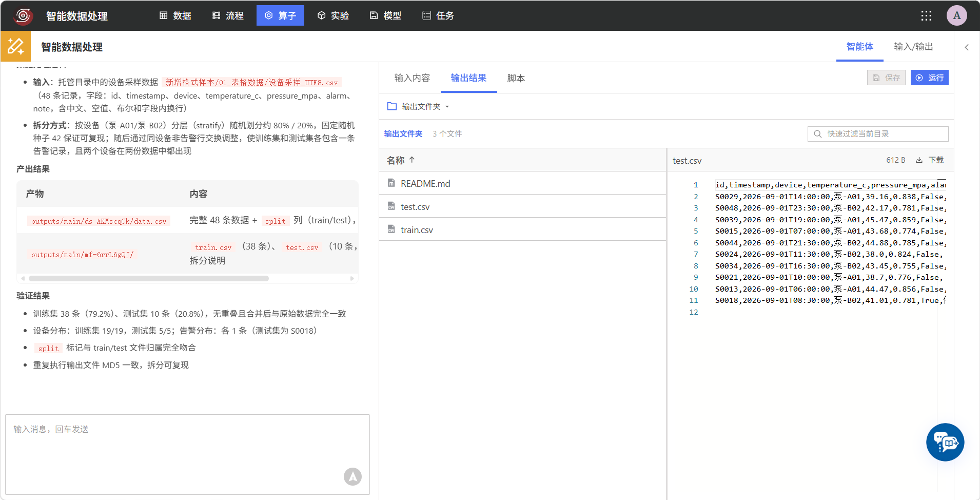The image size is (980, 500).
Task: Click the orange magic wand icon
Action: (x=15, y=46)
